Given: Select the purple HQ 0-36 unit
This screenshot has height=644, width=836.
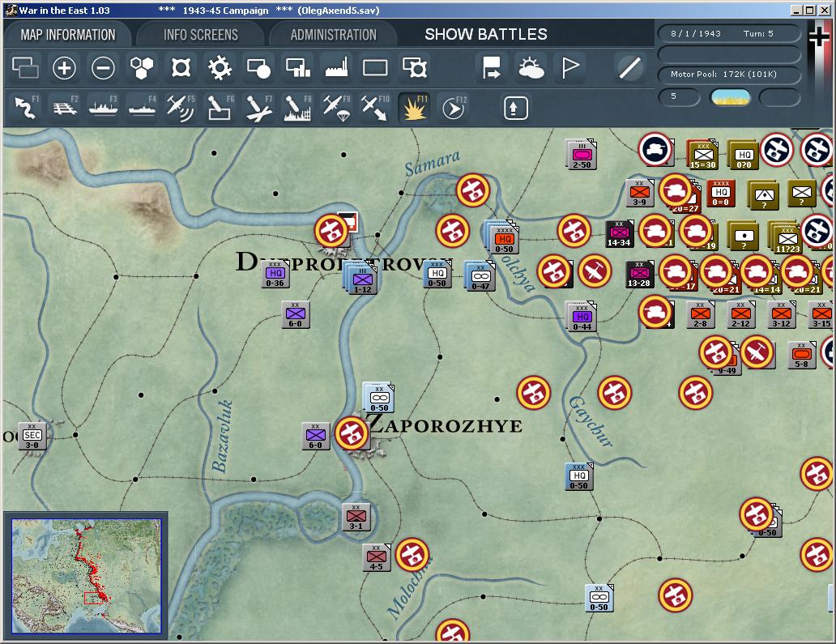Looking at the screenshot, I should coord(275,274).
